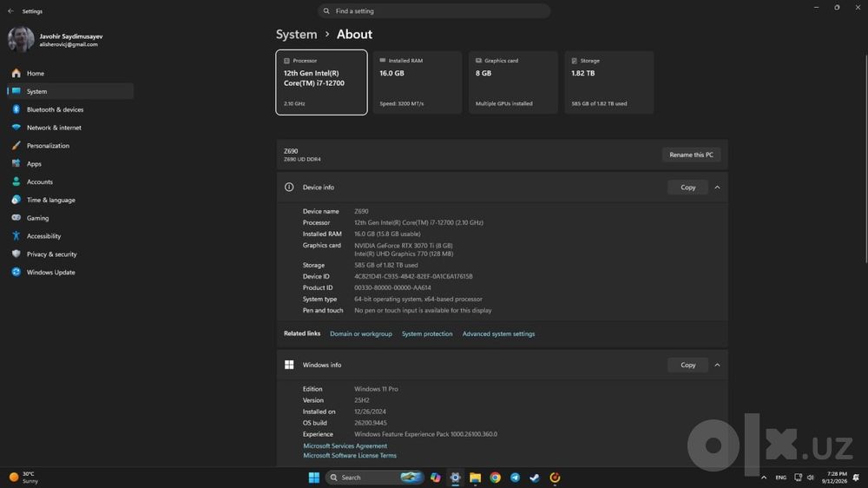Copy the Windows info details
Image resolution: width=868 pixels, height=488 pixels.
click(x=687, y=365)
